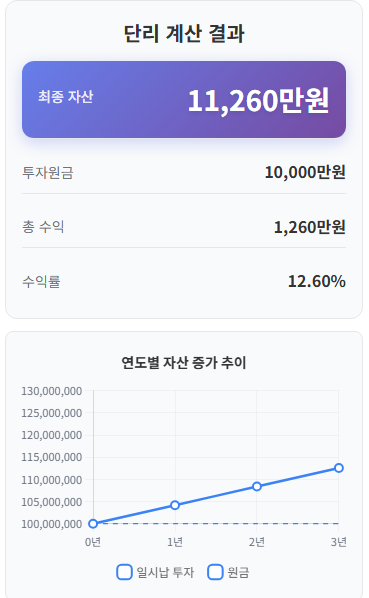
Task: Click the 연도별 자산 증가 추이 chart title
Action: [x=184, y=362]
